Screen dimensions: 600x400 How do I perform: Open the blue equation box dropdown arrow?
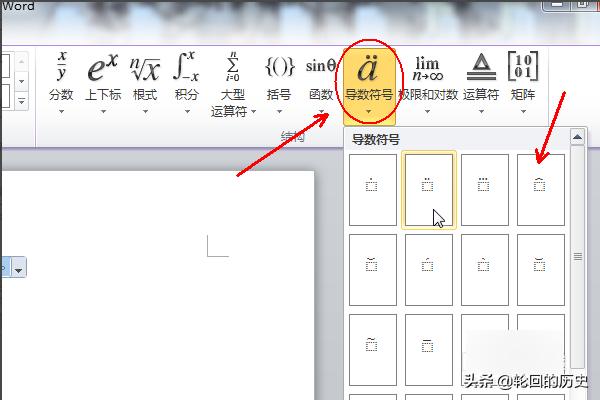pos(18,267)
